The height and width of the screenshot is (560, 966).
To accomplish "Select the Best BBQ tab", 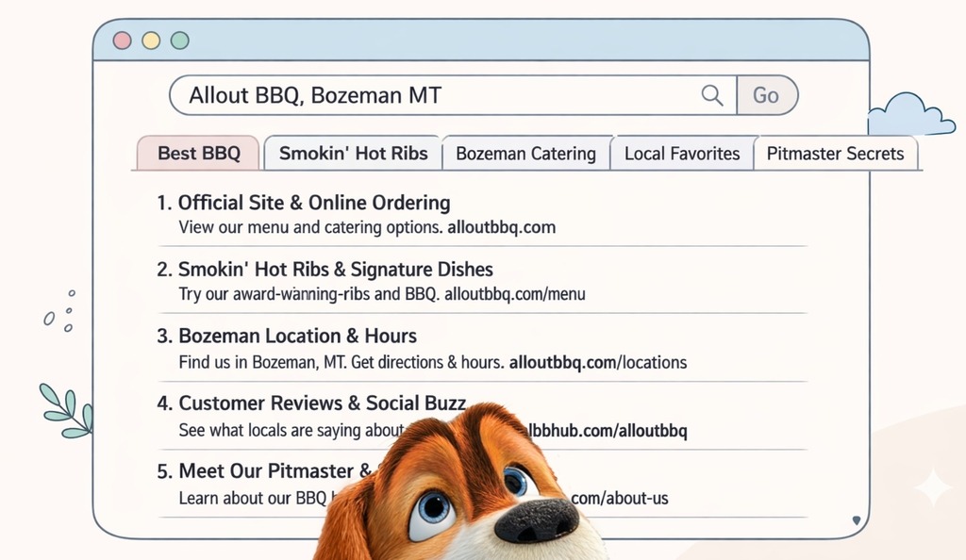I will 198,153.
